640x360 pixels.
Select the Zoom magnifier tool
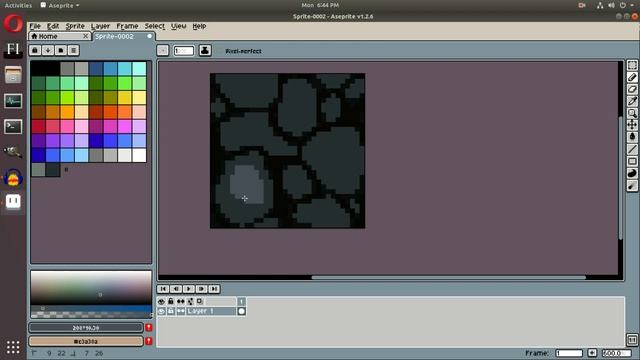[632, 113]
